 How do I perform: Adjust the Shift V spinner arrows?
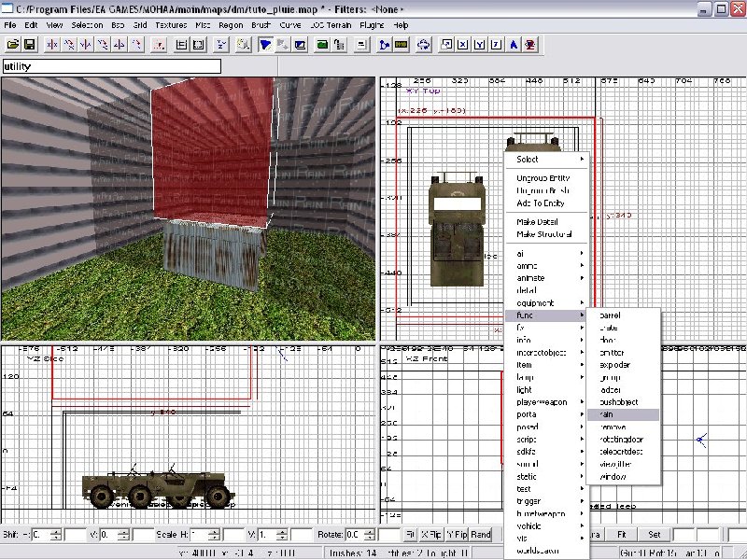[123, 534]
